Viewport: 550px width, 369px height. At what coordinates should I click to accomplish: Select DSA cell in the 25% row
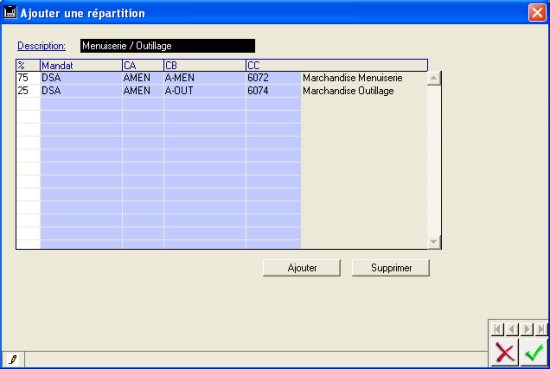click(81, 91)
